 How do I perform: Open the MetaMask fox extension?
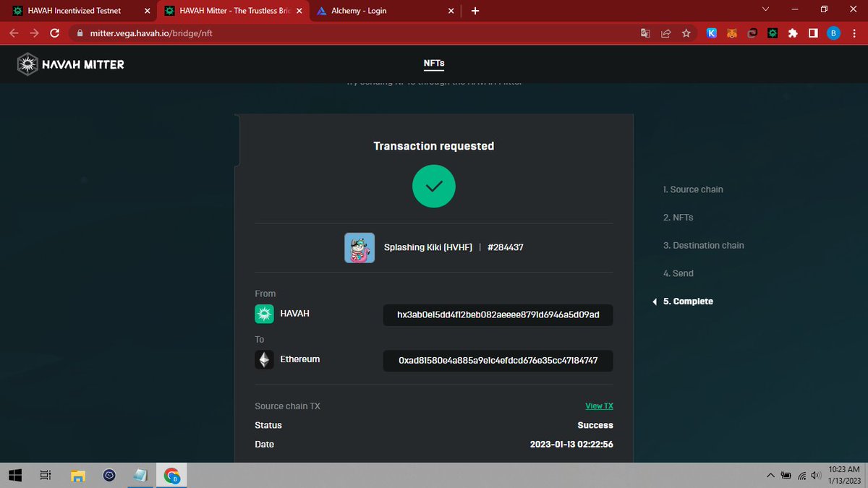pyautogui.click(x=732, y=33)
